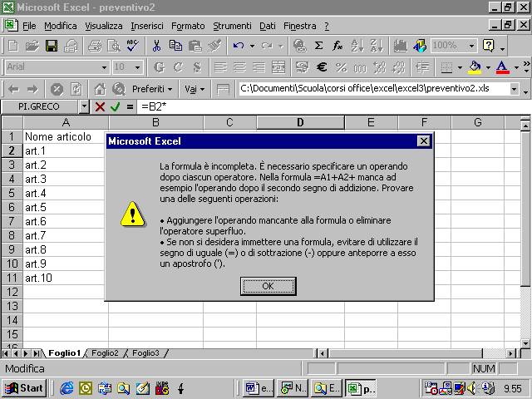Switch to the Foglio2 sheet tab
Viewport: 532px width, 399px height.
105,353
